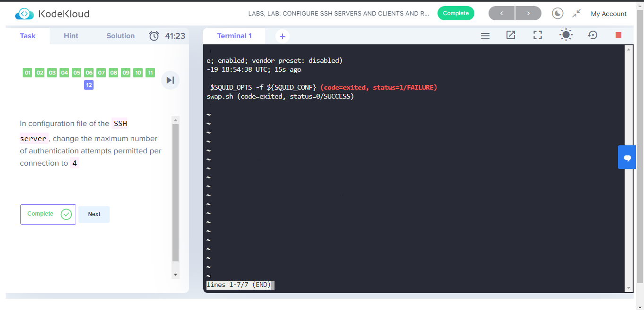The image size is (644, 310).
Task: Click the 41:23 timer text
Action: (175, 36)
